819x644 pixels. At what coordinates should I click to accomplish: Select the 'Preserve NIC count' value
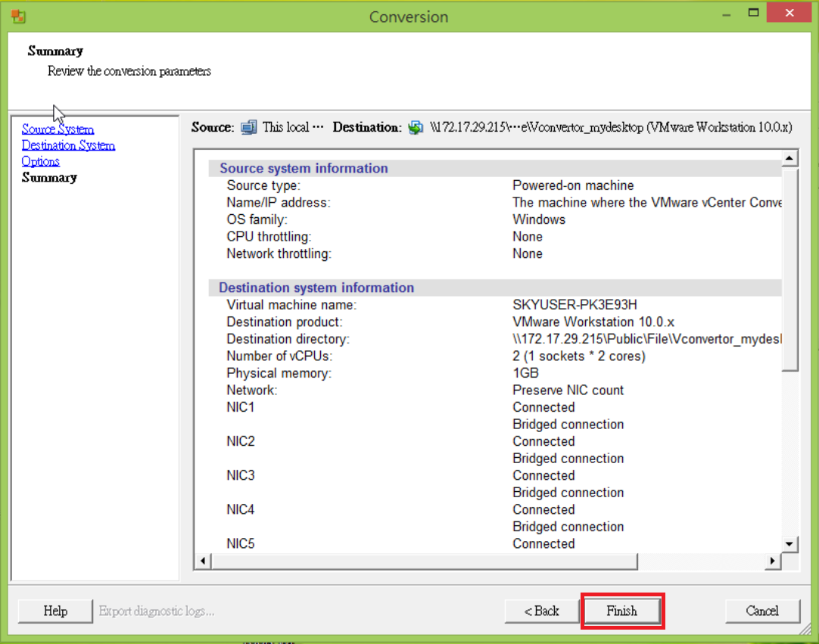point(568,390)
